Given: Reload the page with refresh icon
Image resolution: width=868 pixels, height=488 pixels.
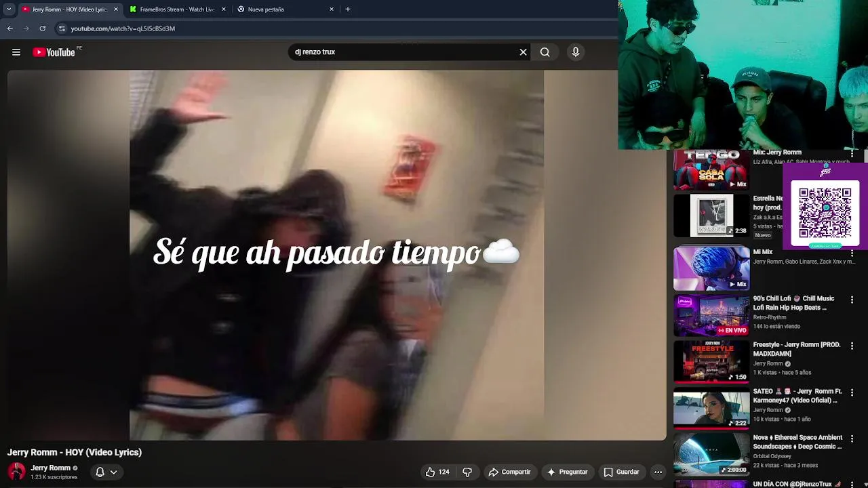Looking at the screenshot, I should coord(43,28).
